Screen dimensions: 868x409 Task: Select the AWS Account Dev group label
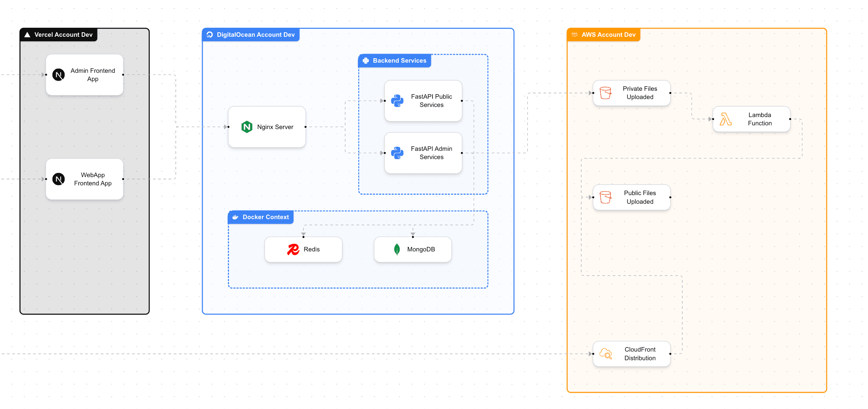pos(608,35)
